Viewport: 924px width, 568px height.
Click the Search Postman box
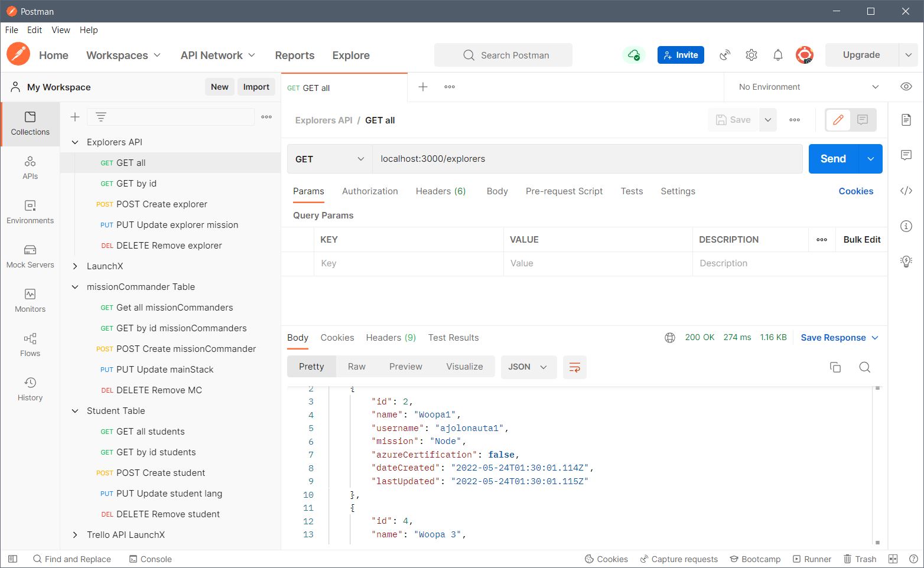[503, 55]
